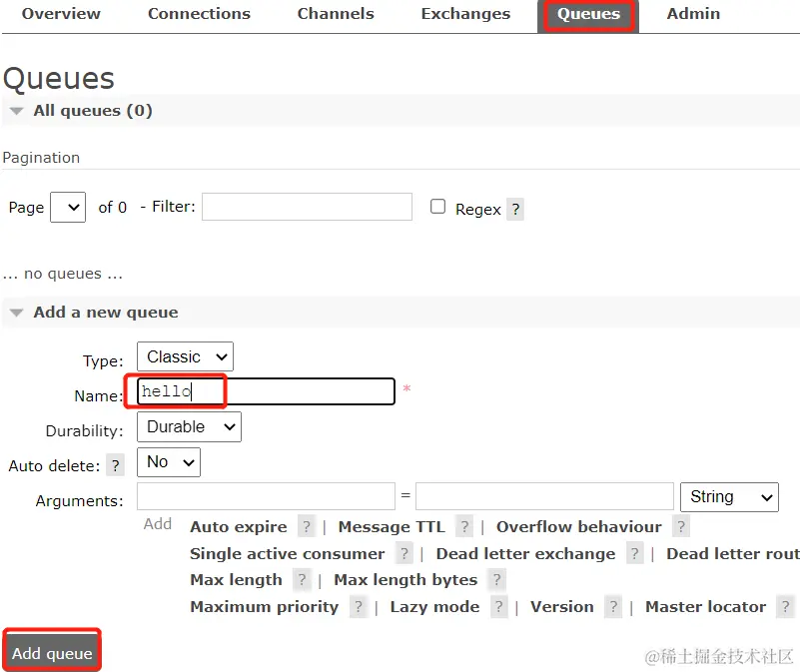Add the Master locator argument
This screenshot has height=672, width=800.
pos(705,607)
